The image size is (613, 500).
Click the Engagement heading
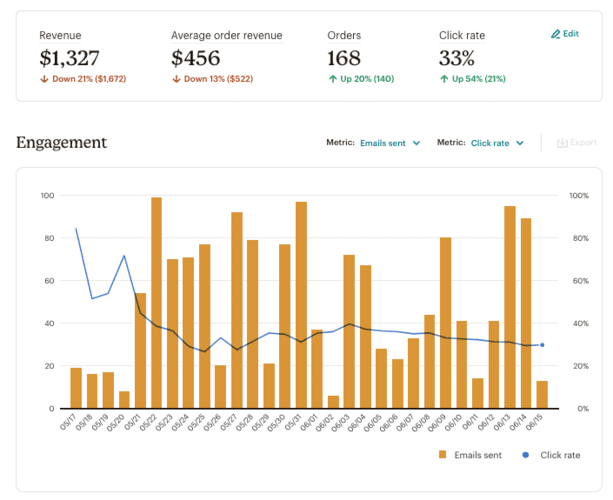[x=61, y=142]
